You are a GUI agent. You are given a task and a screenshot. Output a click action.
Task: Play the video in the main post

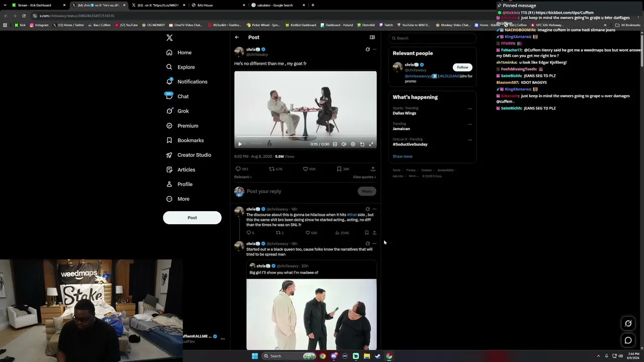240,144
